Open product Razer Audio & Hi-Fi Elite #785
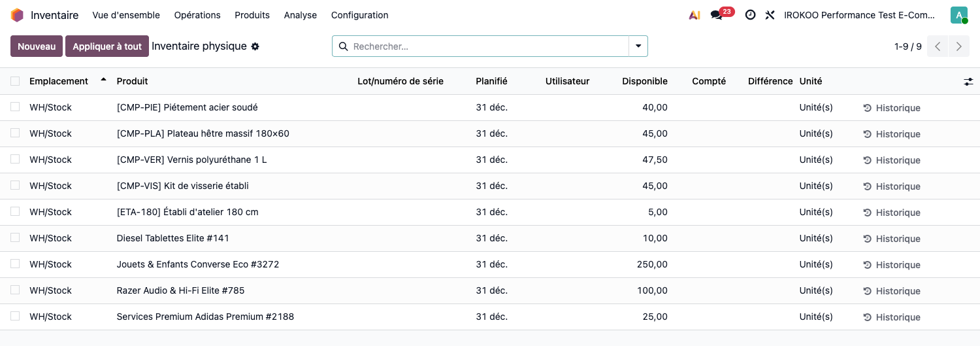 [x=180, y=290]
